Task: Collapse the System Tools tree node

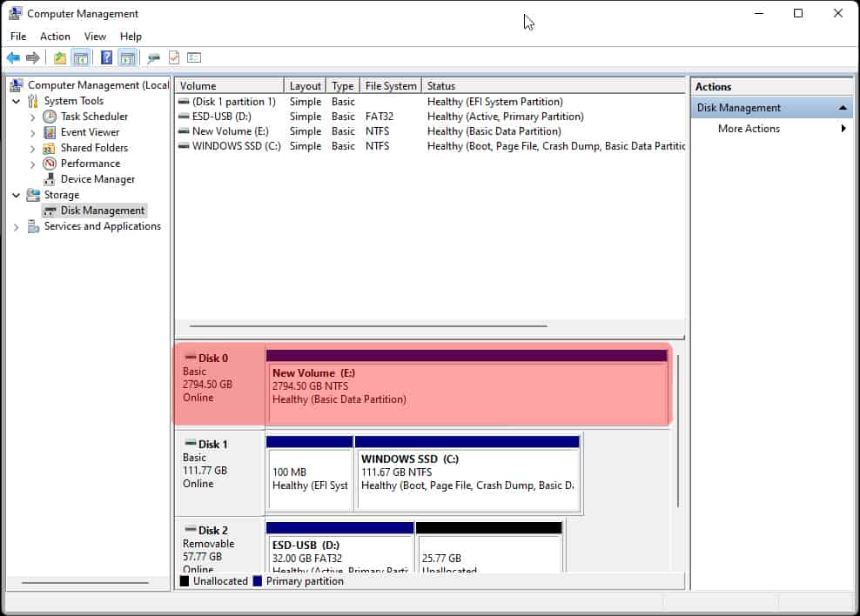Action: click(x=17, y=101)
